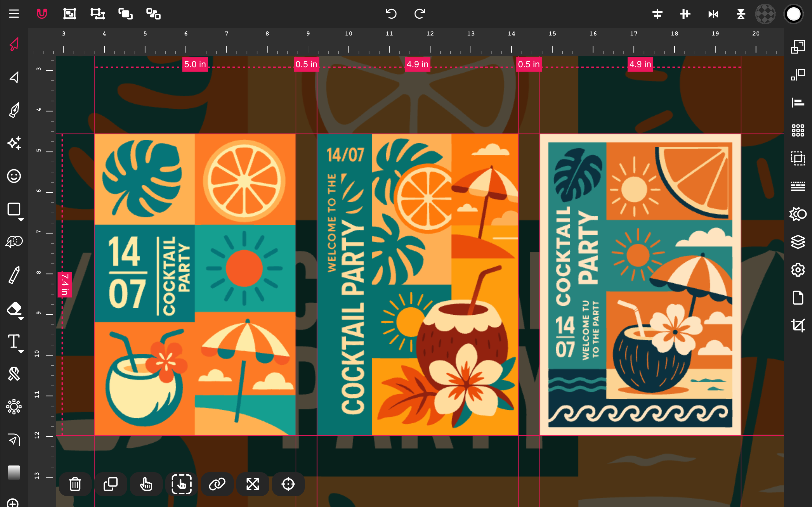Image resolution: width=812 pixels, height=507 pixels.
Task: Select the Node selection tool
Action: [x=14, y=77]
